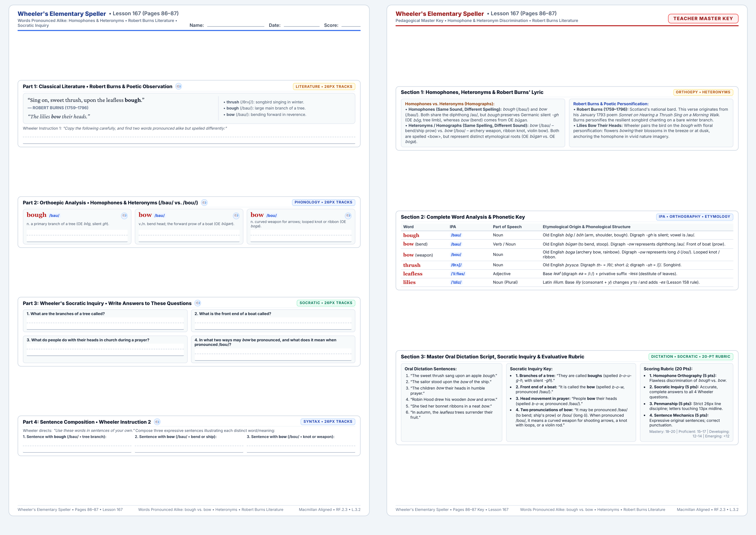This screenshot has height=535, width=756.
Task: Click the Date blank line
Action: [301, 25]
